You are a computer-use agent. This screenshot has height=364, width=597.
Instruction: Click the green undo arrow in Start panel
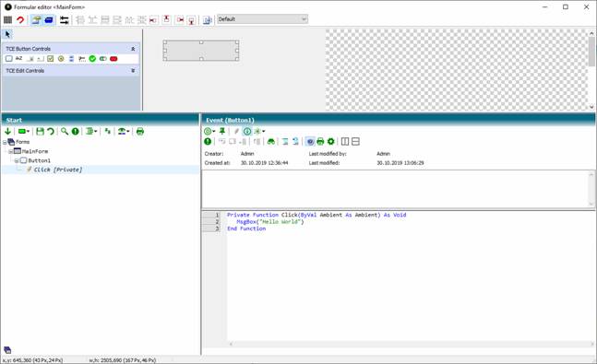tap(50, 132)
